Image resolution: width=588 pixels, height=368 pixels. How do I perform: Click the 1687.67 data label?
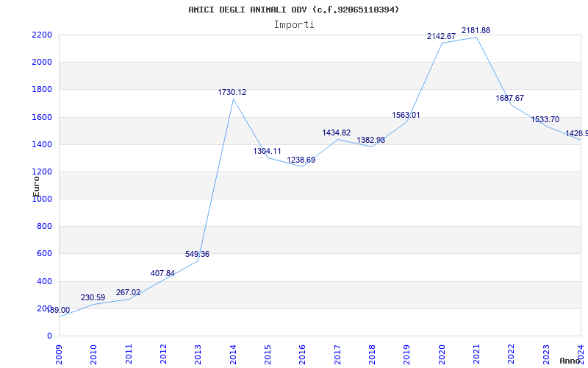[x=510, y=98]
